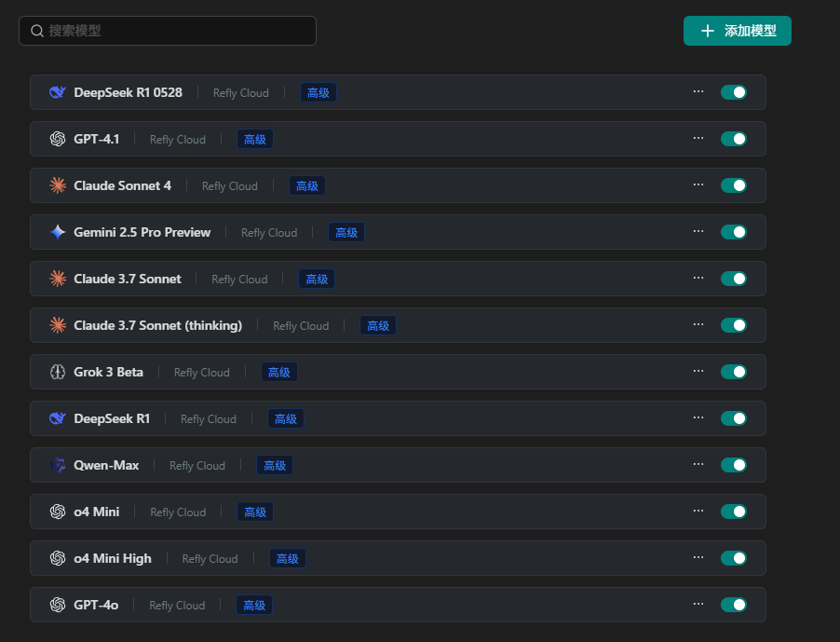Screen dimensions: 840x642
Task: Click Refly Cloud on the o4 Mini row without High
Action: [x=178, y=512]
